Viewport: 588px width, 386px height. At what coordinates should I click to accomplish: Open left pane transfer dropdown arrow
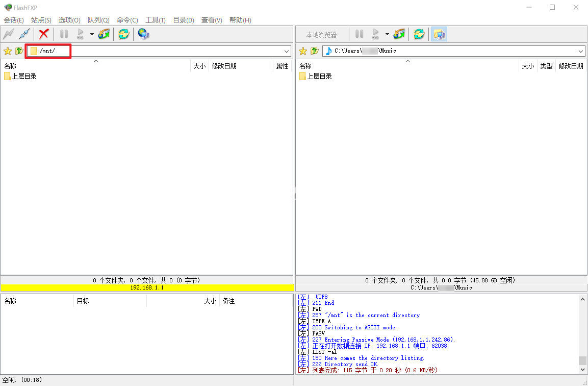pos(92,34)
